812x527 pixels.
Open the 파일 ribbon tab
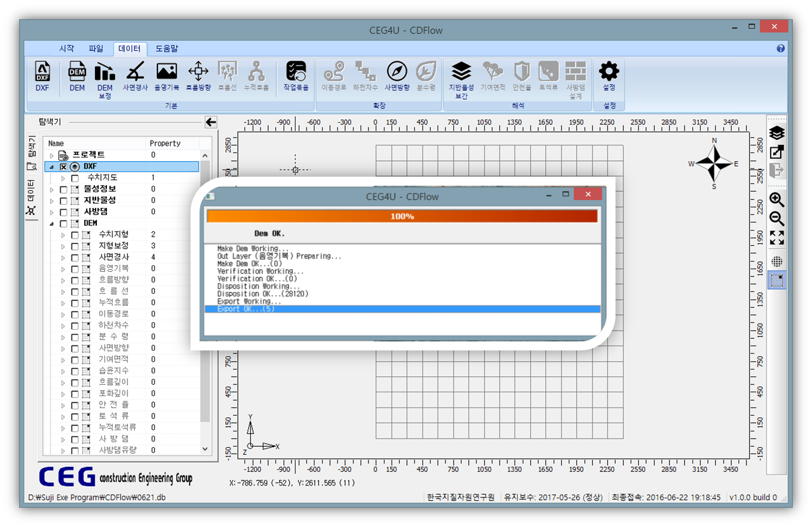coord(96,49)
